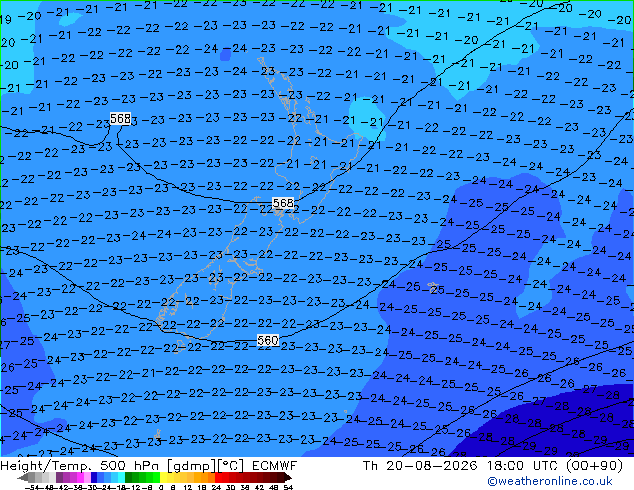Screen dimensions: 634x490
Task: Click the 18:00 UTC time label
Action: (x=522, y=466)
